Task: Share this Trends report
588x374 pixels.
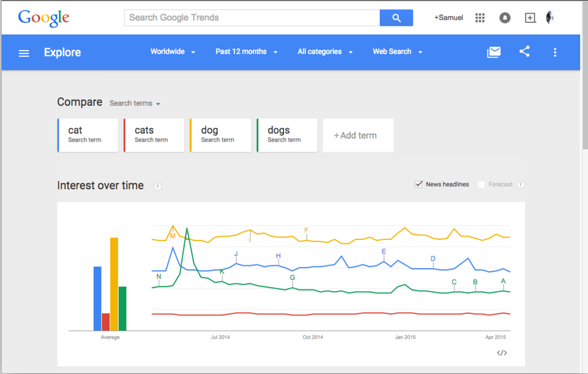Action: (x=524, y=52)
